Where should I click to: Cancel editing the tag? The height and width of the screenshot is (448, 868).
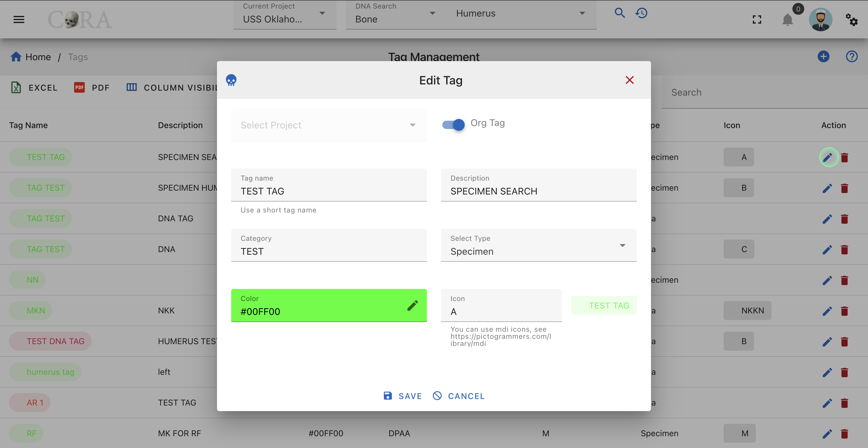pyautogui.click(x=459, y=396)
